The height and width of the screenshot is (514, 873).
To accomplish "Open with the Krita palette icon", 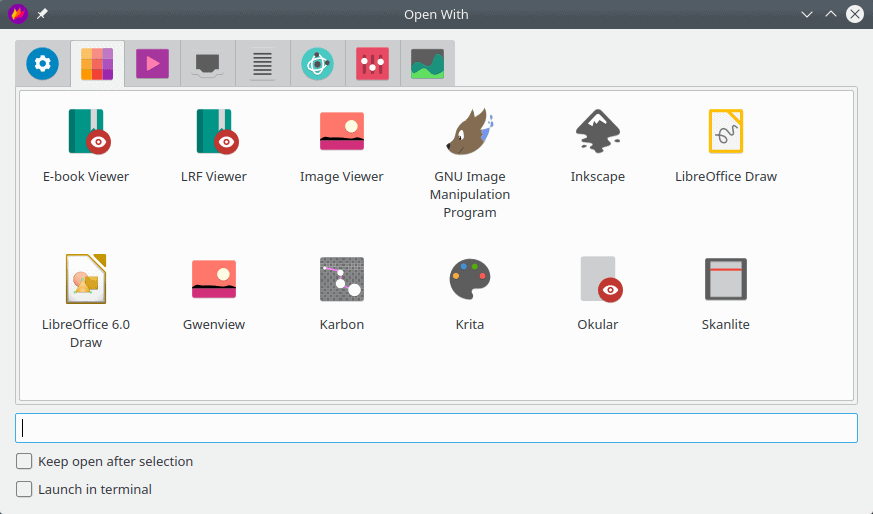I will tap(470, 279).
